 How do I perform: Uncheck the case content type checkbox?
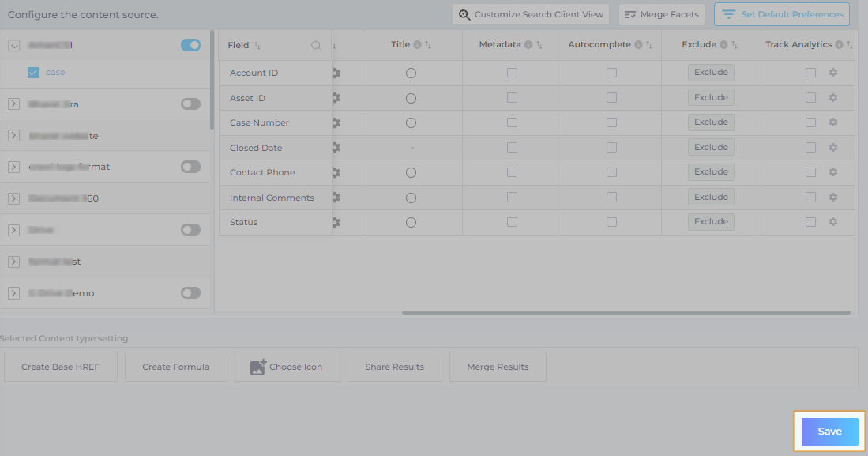pos(33,73)
